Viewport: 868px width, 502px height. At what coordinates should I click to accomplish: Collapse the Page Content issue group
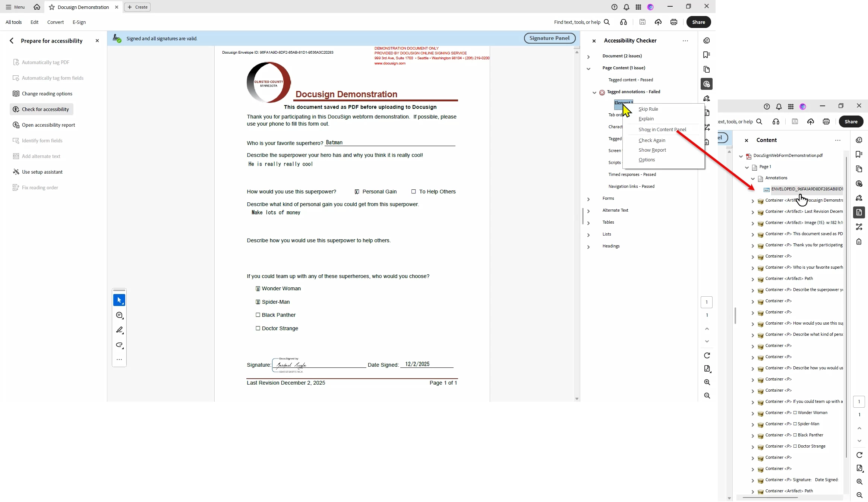point(588,68)
